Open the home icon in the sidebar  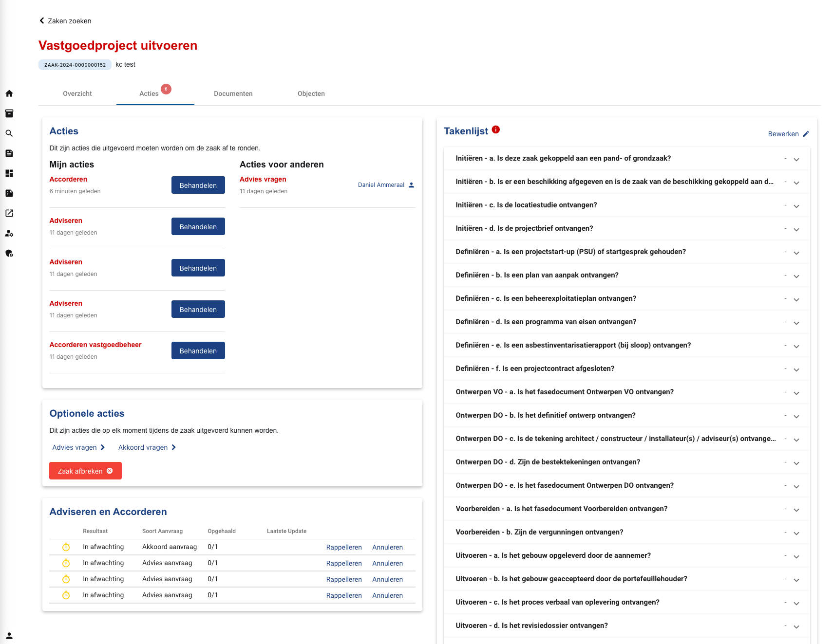[x=9, y=93]
